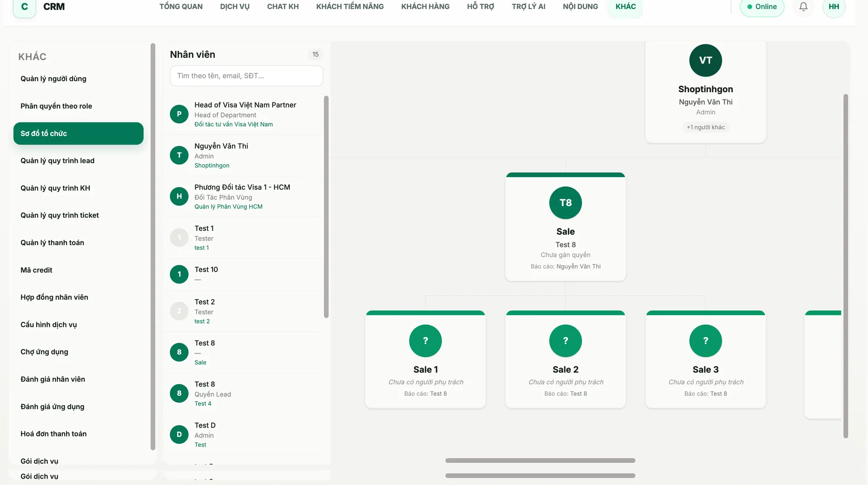Viewport: 868px width, 485px height.
Task: Click the org chart horizontal scrollbar
Action: click(x=540, y=461)
